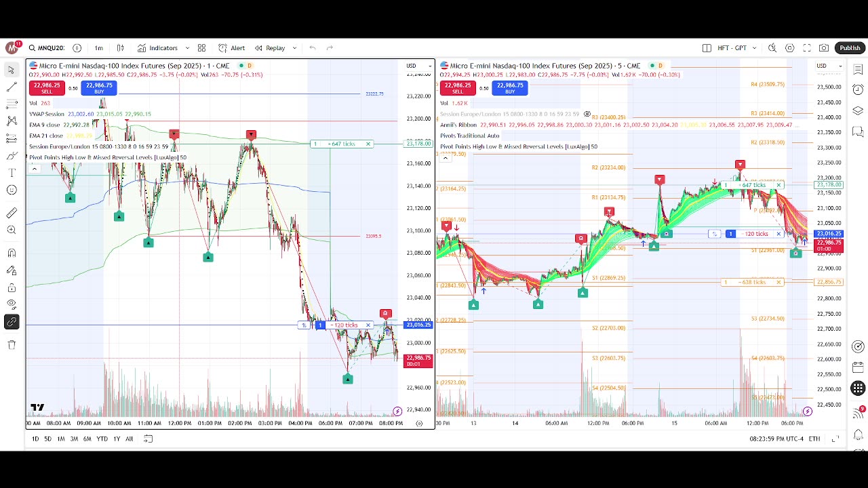Select the zoom in tool
Viewport: 868px width, 488px height.
point(12,230)
